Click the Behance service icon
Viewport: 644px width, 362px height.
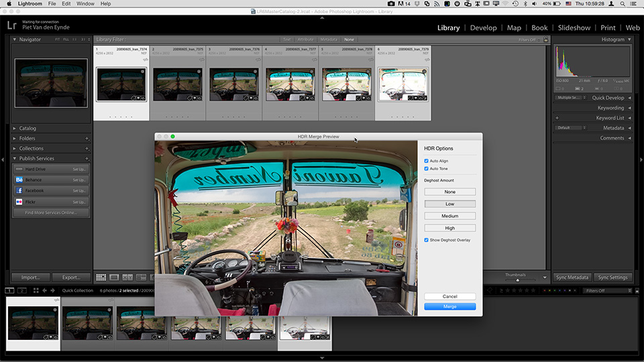click(19, 180)
